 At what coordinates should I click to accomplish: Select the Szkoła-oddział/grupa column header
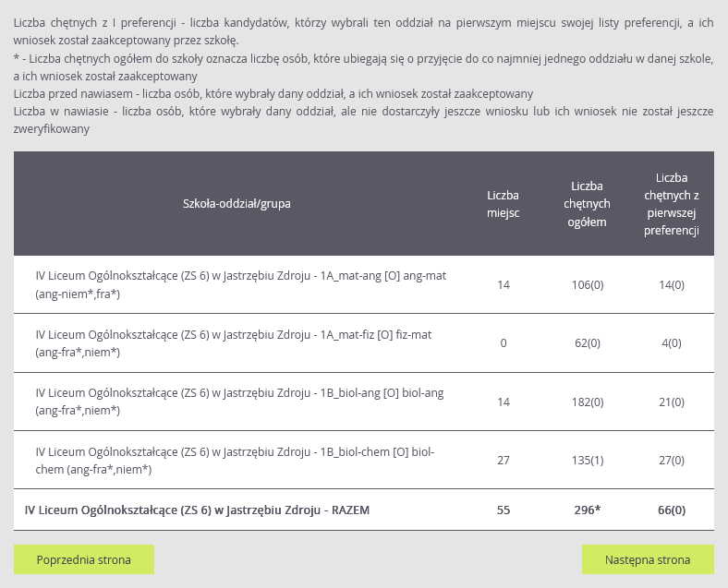click(237, 203)
